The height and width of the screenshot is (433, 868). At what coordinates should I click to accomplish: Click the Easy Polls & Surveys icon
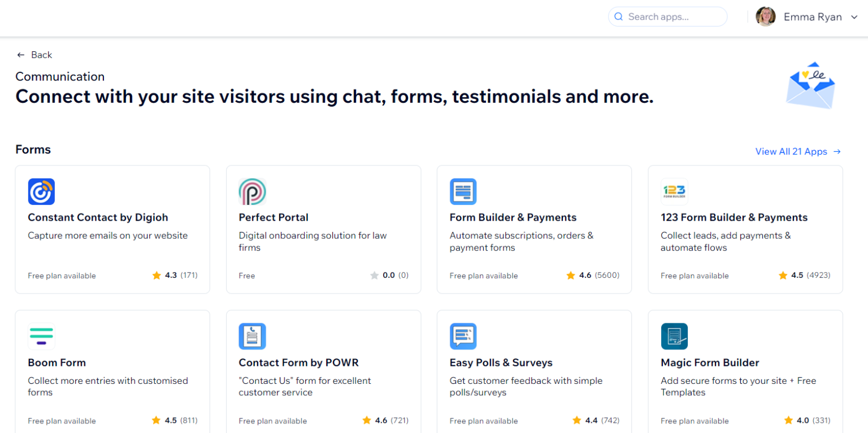[x=463, y=336]
